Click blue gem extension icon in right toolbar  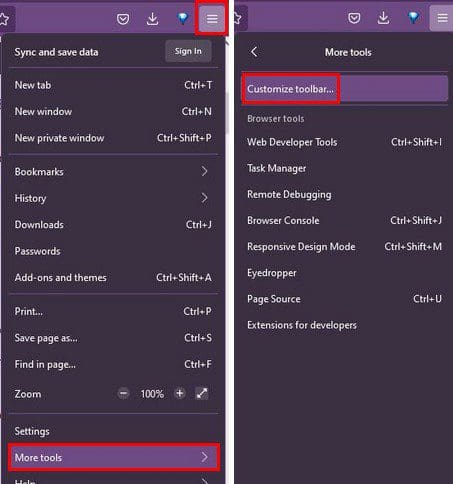pyautogui.click(x=413, y=17)
